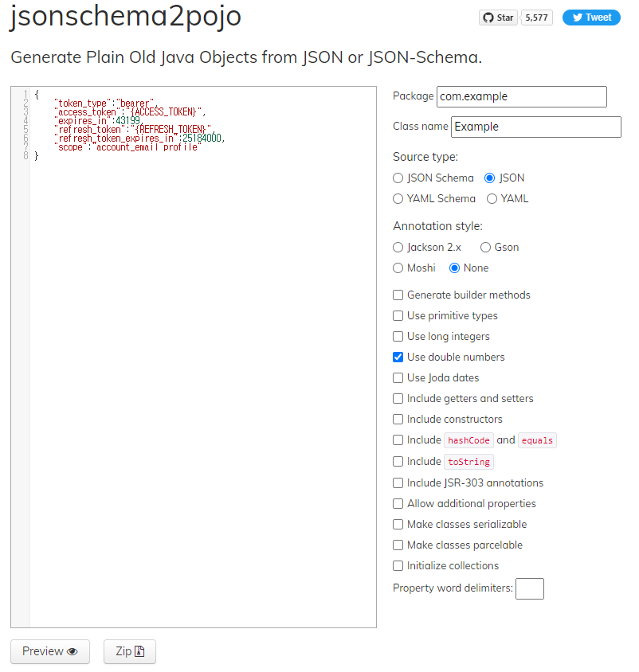This screenshot has width=639, height=672.
Task: Choose Gson annotation style
Action: (485, 248)
